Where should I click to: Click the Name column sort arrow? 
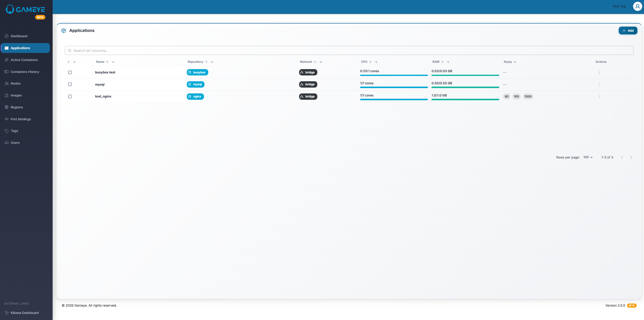pos(107,62)
